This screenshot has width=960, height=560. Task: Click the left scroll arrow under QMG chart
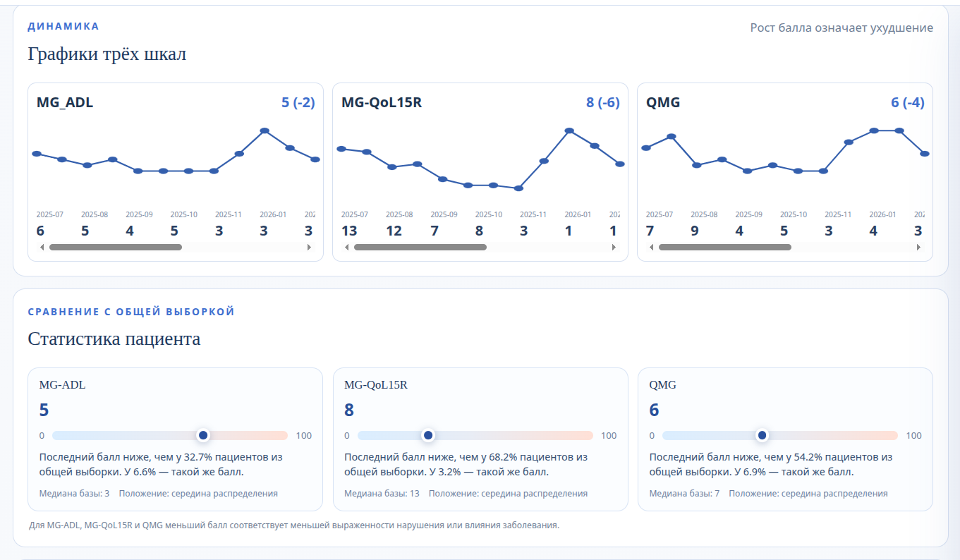coord(651,248)
